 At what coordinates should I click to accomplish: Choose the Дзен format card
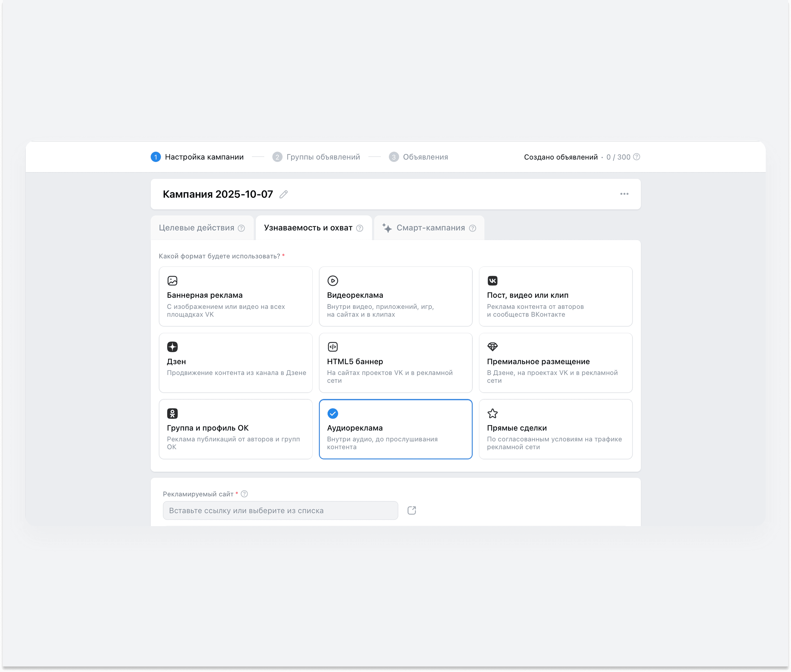[x=235, y=363]
